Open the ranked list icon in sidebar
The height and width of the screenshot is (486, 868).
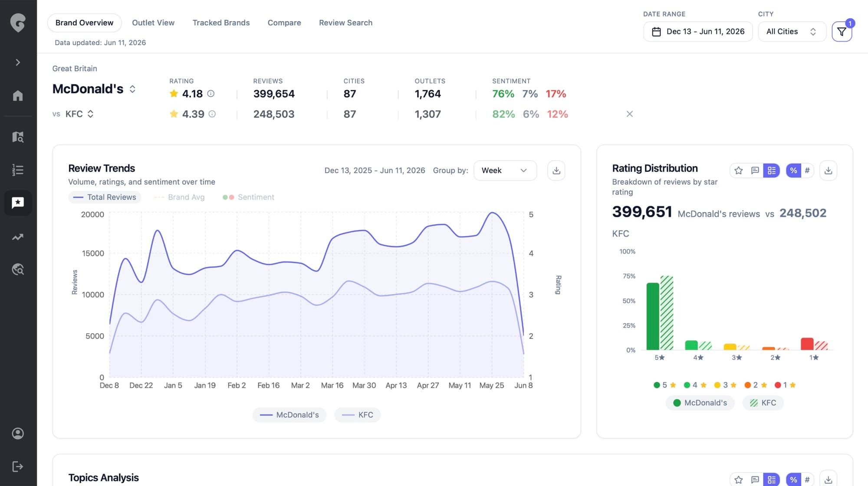pyautogui.click(x=18, y=170)
